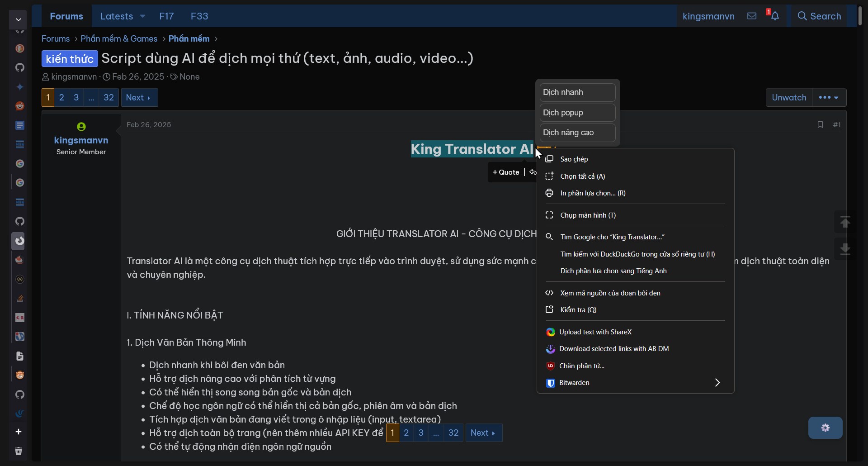Bookmark post #1 with the bookmark icon
The image size is (868, 466).
click(820, 125)
